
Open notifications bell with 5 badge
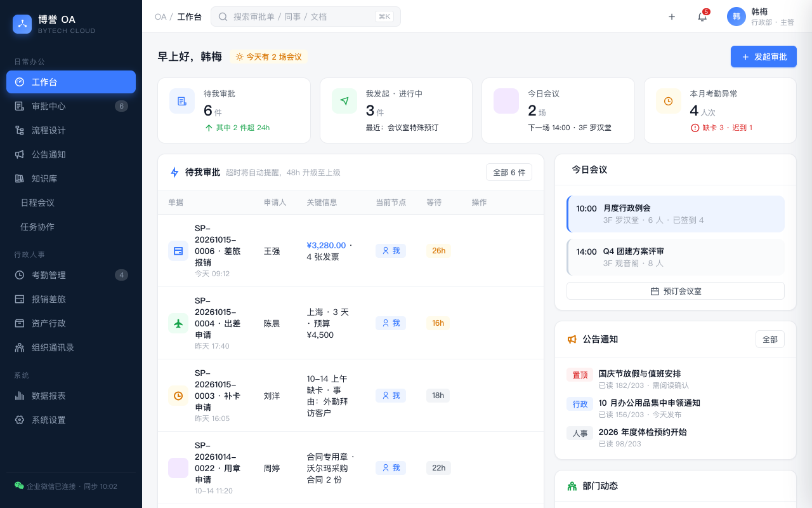pos(702,17)
